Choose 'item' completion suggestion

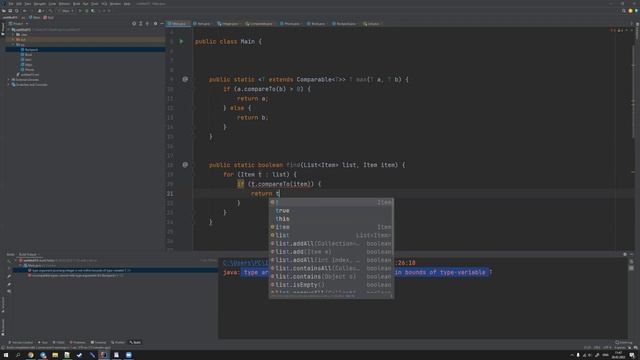coord(331,227)
